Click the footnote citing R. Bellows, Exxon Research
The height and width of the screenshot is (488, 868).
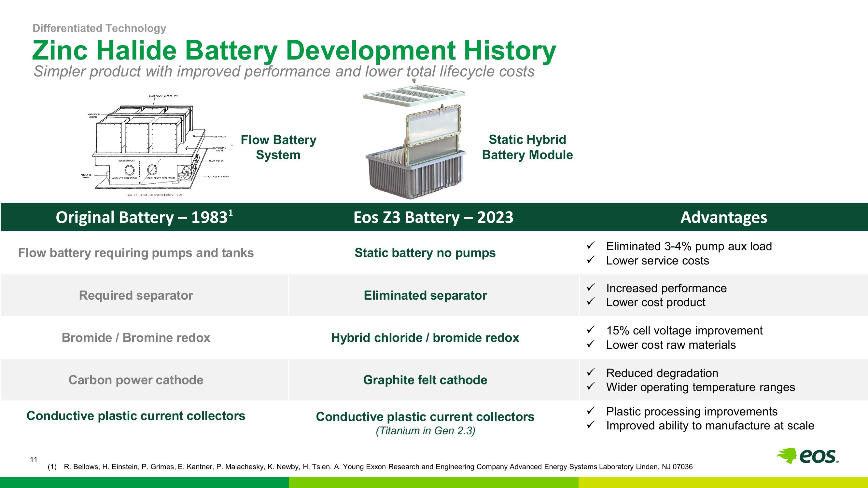(370, 467)
